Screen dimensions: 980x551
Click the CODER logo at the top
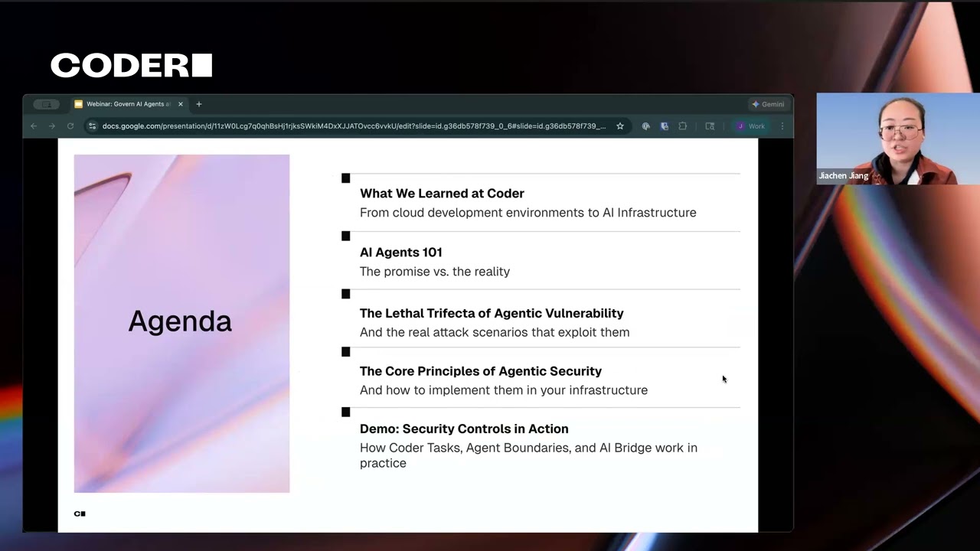131,66
